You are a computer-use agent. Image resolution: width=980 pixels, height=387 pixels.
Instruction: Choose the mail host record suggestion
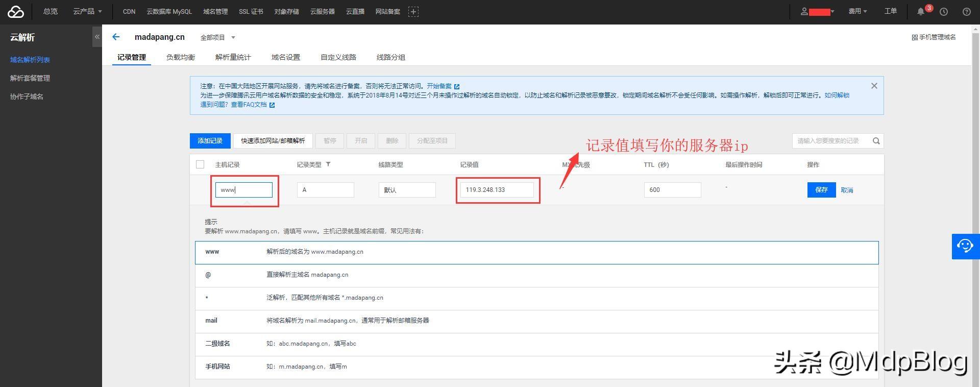tap(537, 321)
